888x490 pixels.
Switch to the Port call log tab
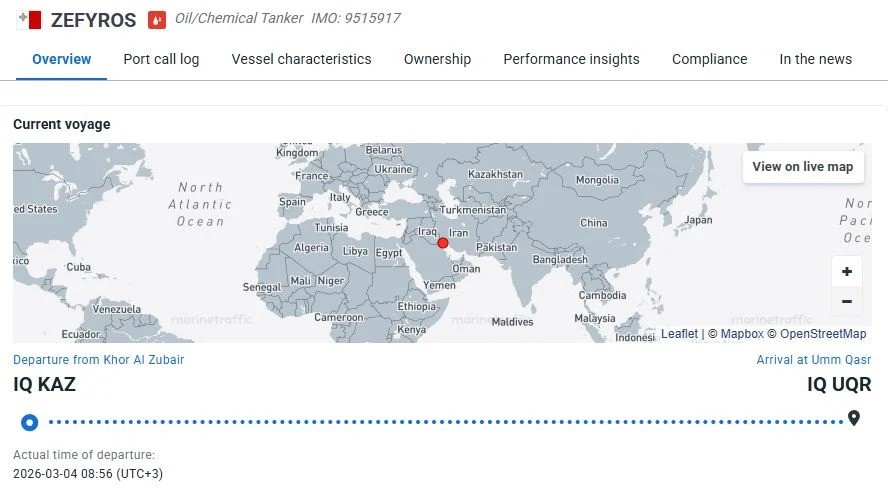[161, 59]
